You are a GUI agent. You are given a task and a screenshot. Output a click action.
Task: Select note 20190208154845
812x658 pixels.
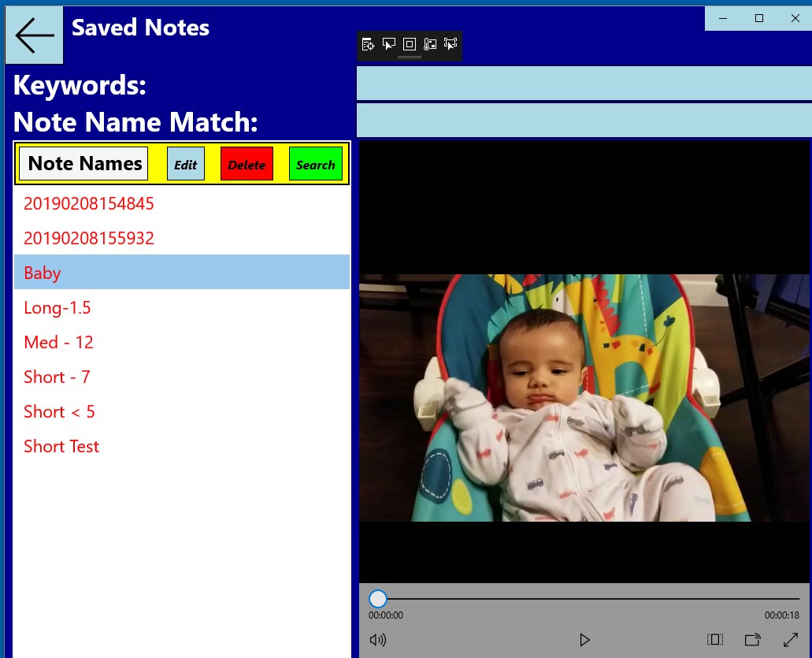click(x=182, y=203)
